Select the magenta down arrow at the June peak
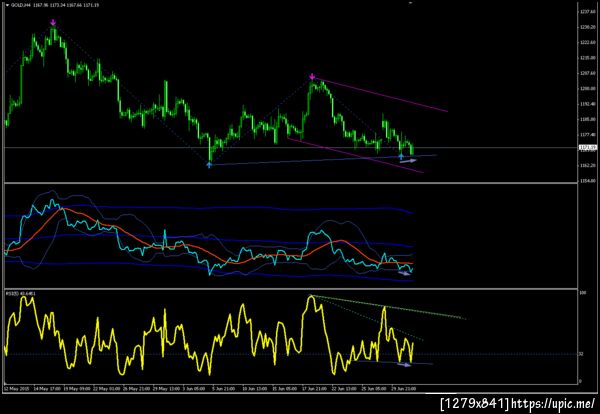 (x=312, y=77)
